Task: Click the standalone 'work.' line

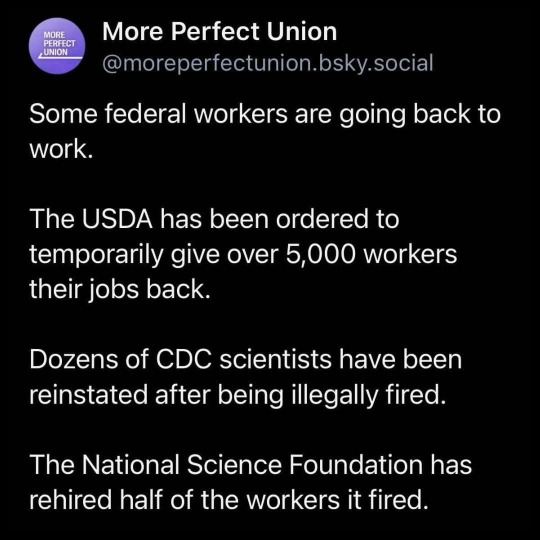Action: tap(61, 150)
